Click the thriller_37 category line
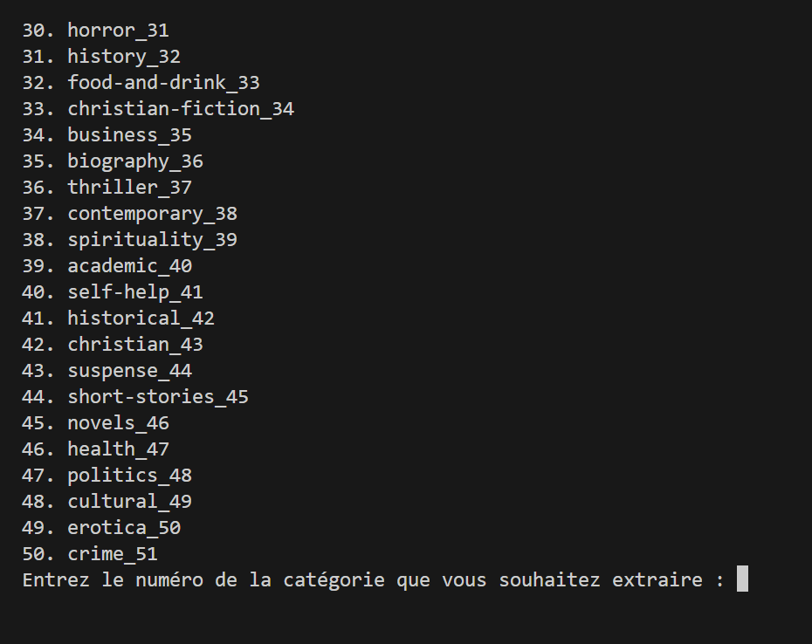The image size is (812, 644). [x=129, y=188]
